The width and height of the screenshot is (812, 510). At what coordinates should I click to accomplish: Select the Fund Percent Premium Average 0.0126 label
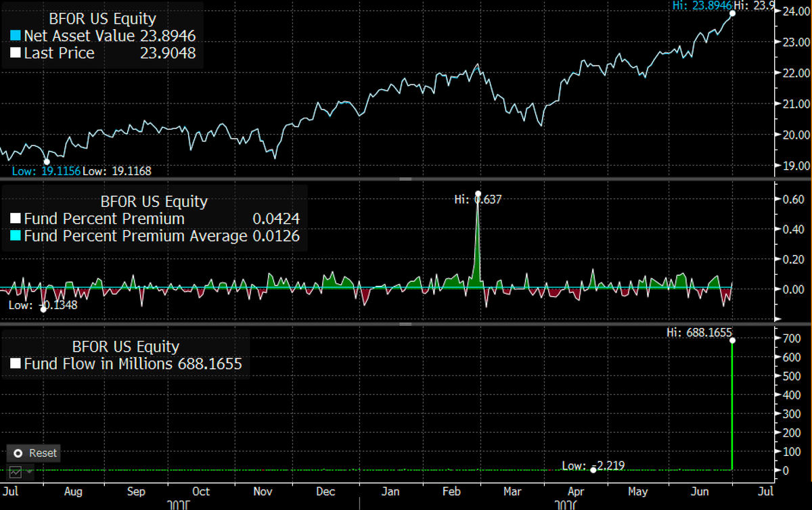point(162,237)
